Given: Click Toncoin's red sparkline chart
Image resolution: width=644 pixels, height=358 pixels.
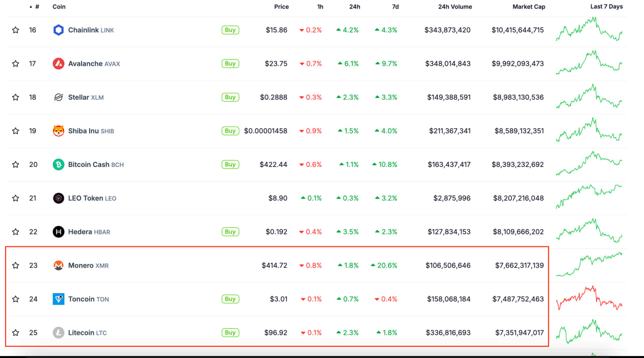Looking at the screenshot, I should pos(590,299).
